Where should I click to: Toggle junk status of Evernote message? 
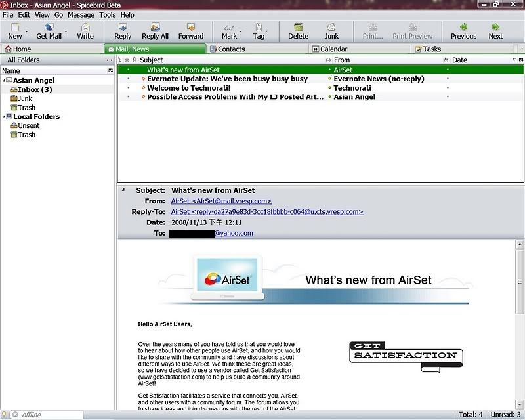(448, 79)
